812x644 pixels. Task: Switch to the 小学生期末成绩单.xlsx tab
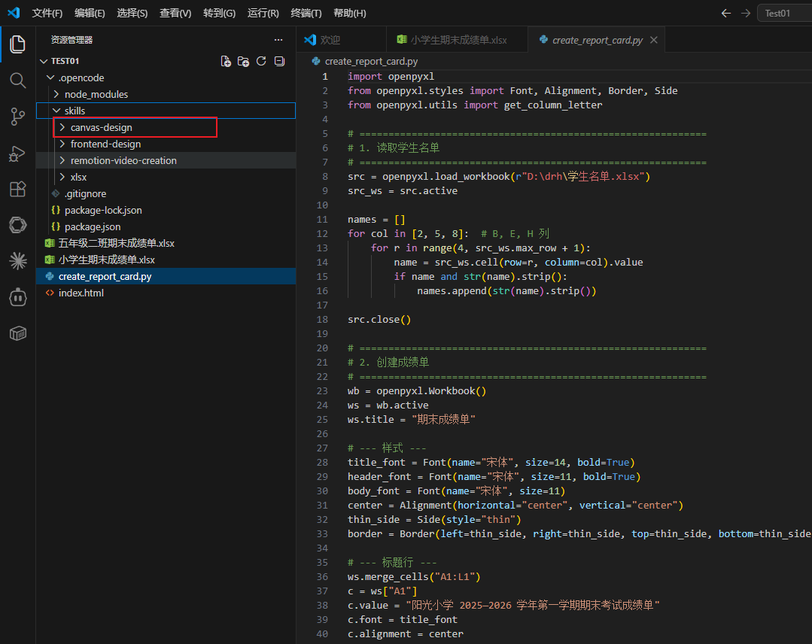pyautogui.click(x=458, y=40)
